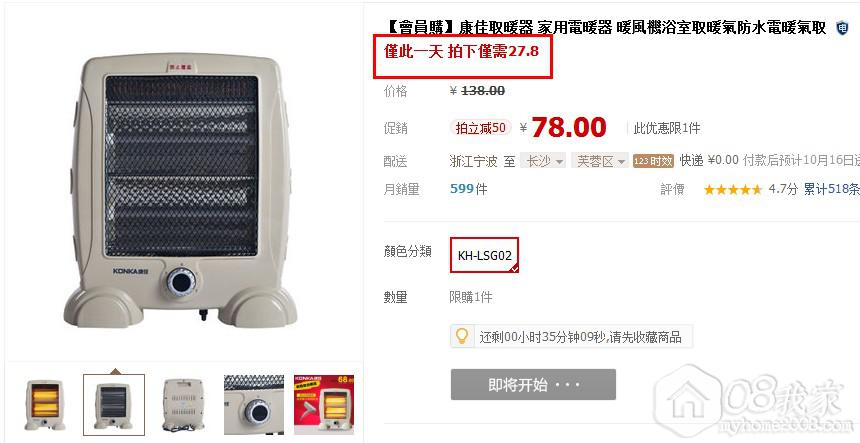Select the heater front view thumbnail

114,405
